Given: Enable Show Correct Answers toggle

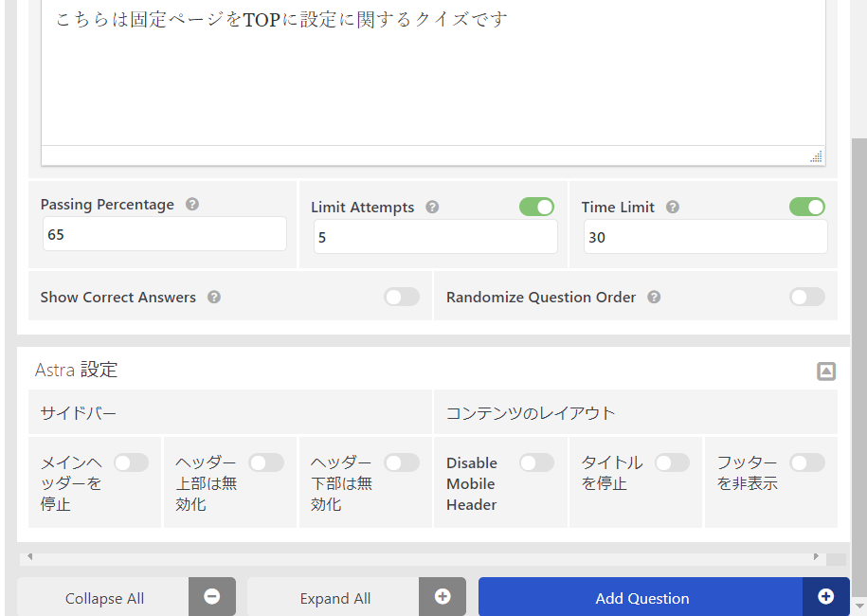Looking at the screenshot, I should pyautogui.click(x=402, y=297).
